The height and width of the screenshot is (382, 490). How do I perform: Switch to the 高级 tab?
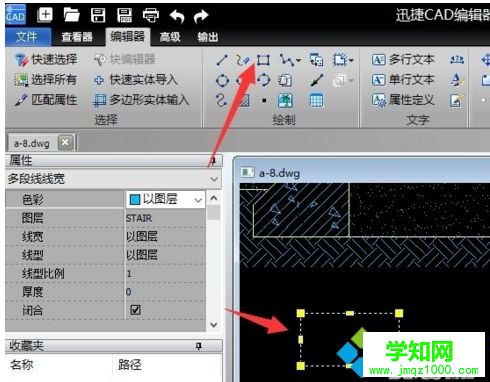point(170,37)
